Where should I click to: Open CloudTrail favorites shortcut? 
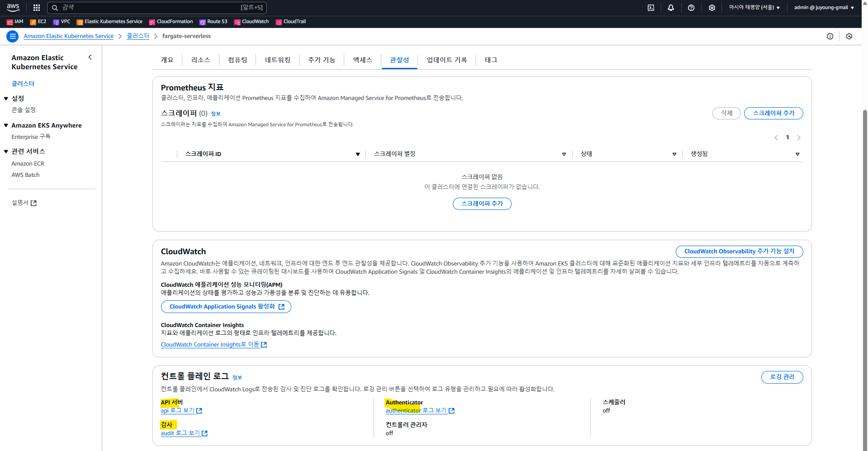pos(291,22)
